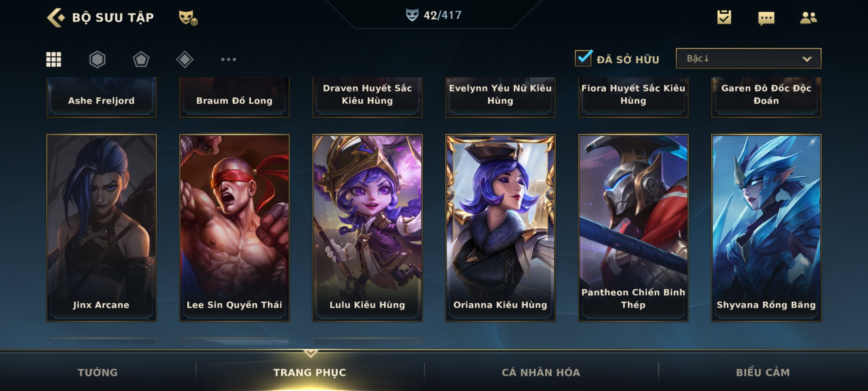Open more filters three-dot icon

click(x=229, y=59)
